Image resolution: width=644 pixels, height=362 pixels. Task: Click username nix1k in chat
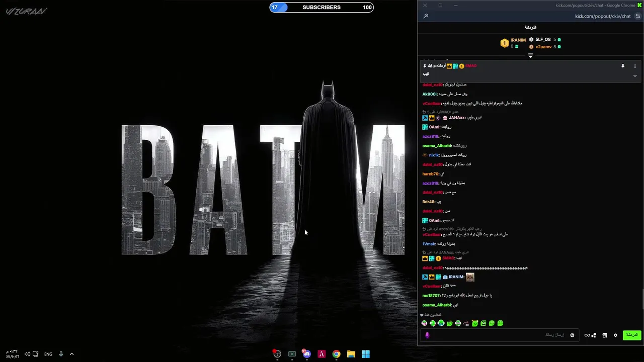click(434, 155)
